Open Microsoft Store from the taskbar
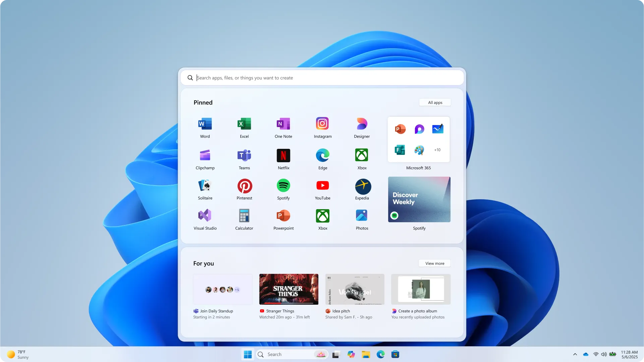The width and height of the screenshot is (644, 362). click(395, 354)
